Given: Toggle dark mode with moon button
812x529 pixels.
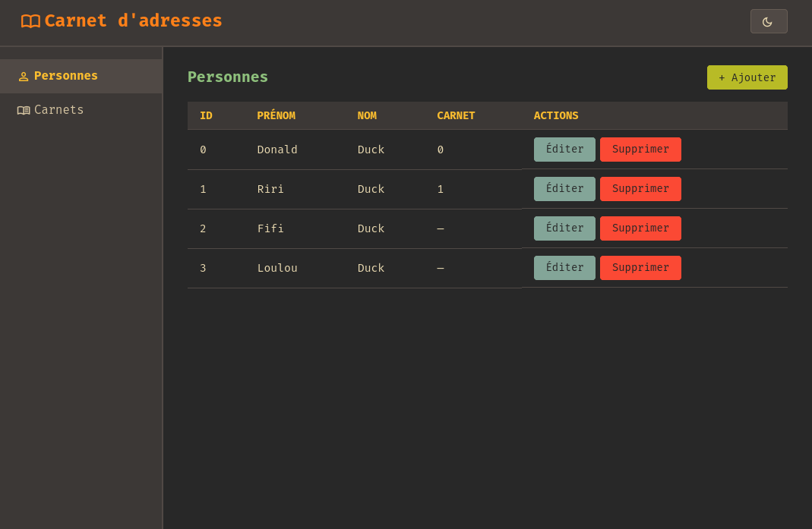Looking at the screenshot, I should (768, 21).
